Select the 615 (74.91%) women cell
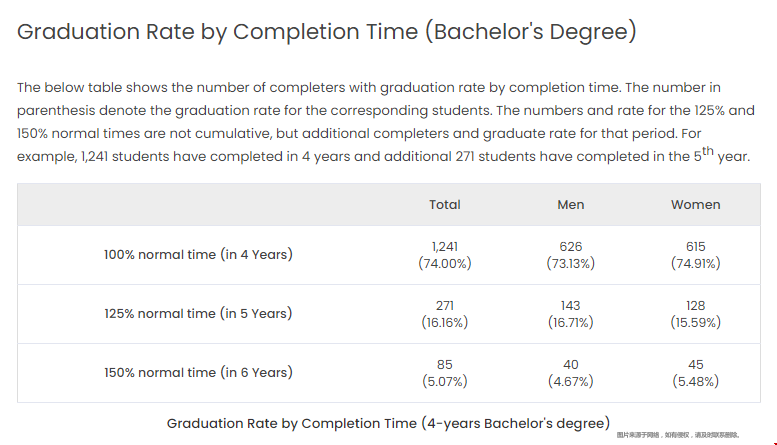Screen dimensions: 777x445 pyautogui.click(x=696, y=255)
